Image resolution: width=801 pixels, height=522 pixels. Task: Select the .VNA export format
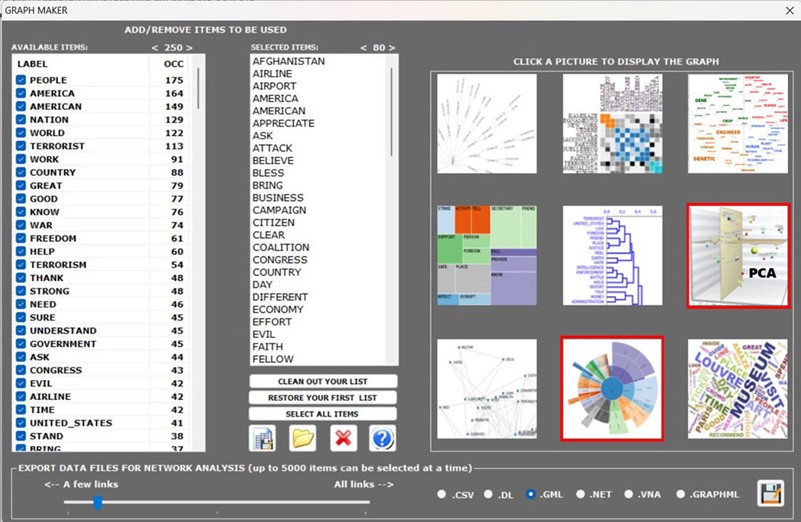pos(629,494)
